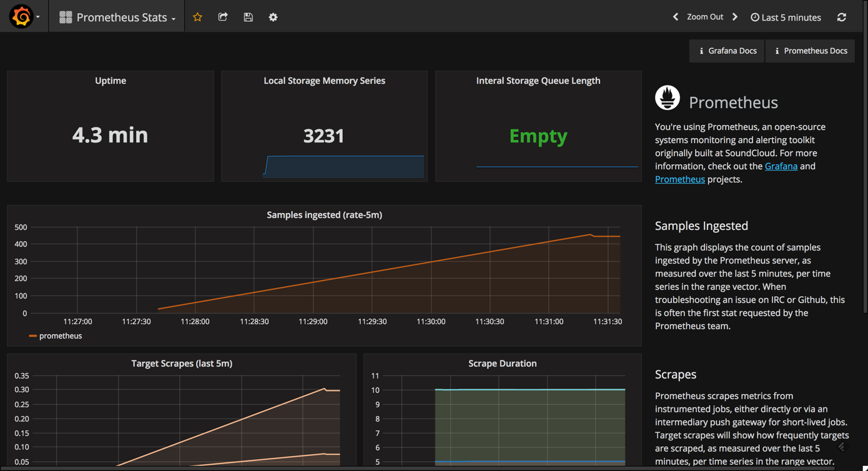The image size is (868, 471).
Task: Follow the Prometheus hyperlink in the description
Action: pyautogui.click(x=679, y=179)
